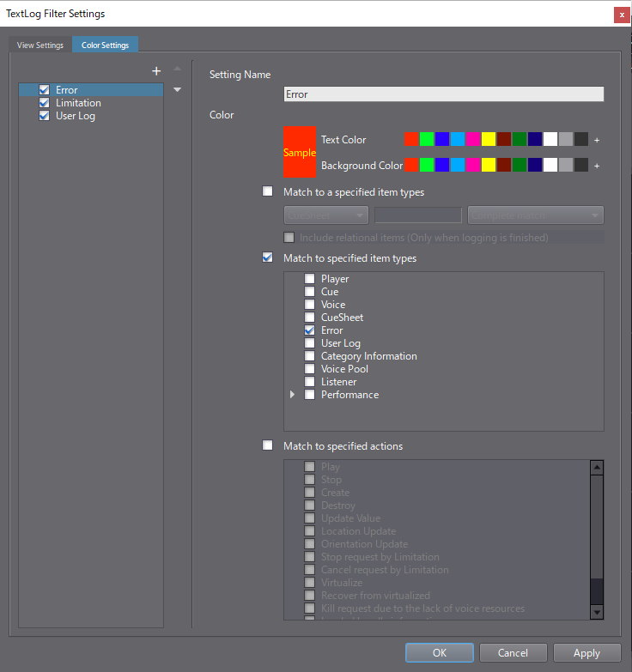Image resolution: width=632 pixels, height=672 pixels.
Task: Open the first item type dropdown
Action: pyautogui.click(x=325, y=215)
